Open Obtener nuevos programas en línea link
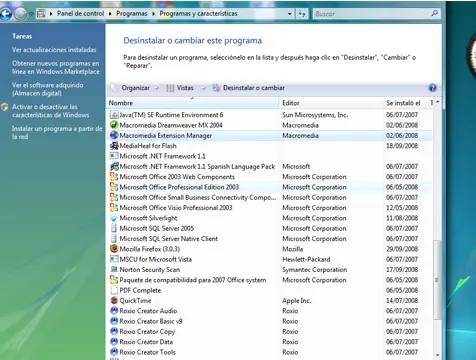 56,67
